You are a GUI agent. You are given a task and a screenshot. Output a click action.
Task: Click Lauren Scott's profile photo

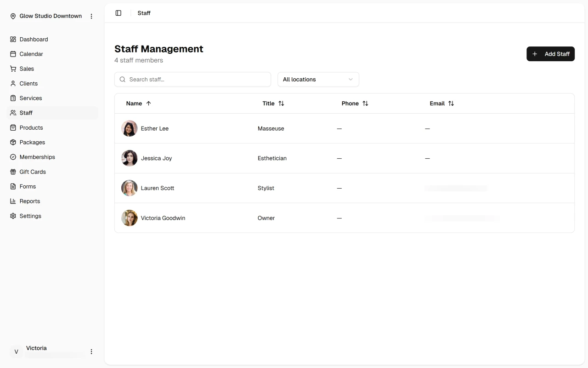pos(130,188)
